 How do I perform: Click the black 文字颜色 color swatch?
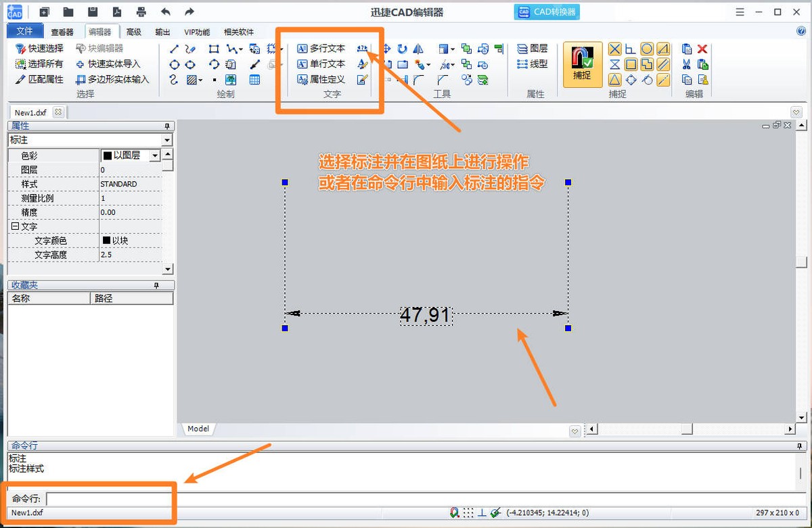click(106, 241)
